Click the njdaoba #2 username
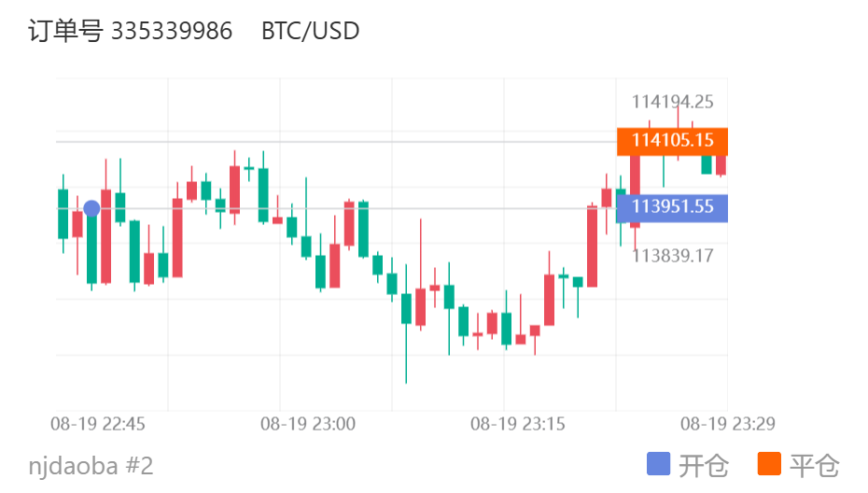Viewport: 868px width, 493px height. 91,465
